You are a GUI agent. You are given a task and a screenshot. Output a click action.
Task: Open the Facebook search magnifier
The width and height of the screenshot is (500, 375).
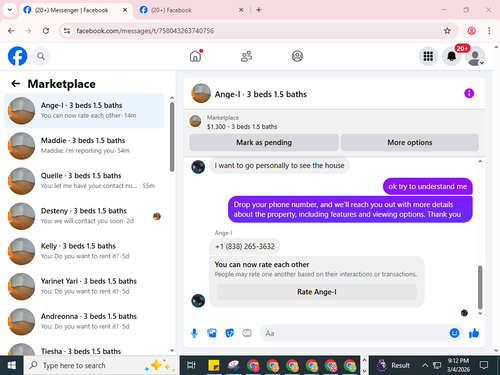click(x=41, y=56)
